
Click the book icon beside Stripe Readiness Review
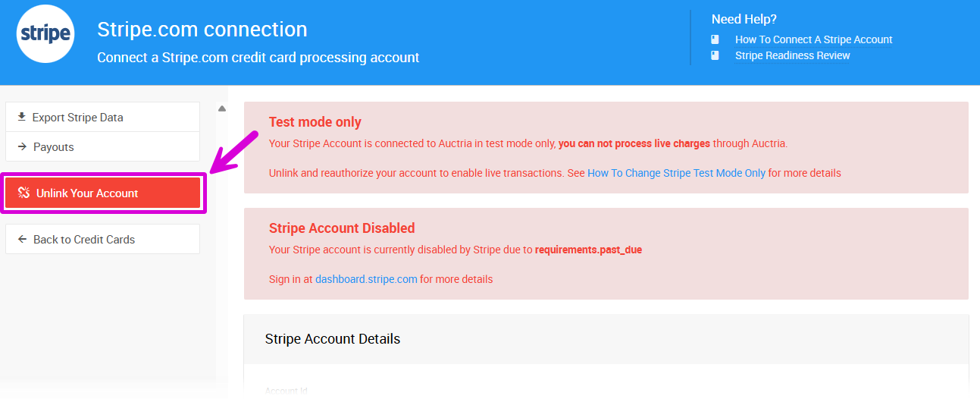click(715, 55)
